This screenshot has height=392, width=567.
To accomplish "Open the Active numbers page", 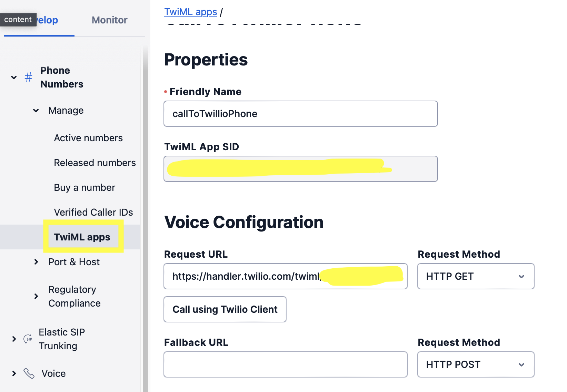I will tap(88, 138).
